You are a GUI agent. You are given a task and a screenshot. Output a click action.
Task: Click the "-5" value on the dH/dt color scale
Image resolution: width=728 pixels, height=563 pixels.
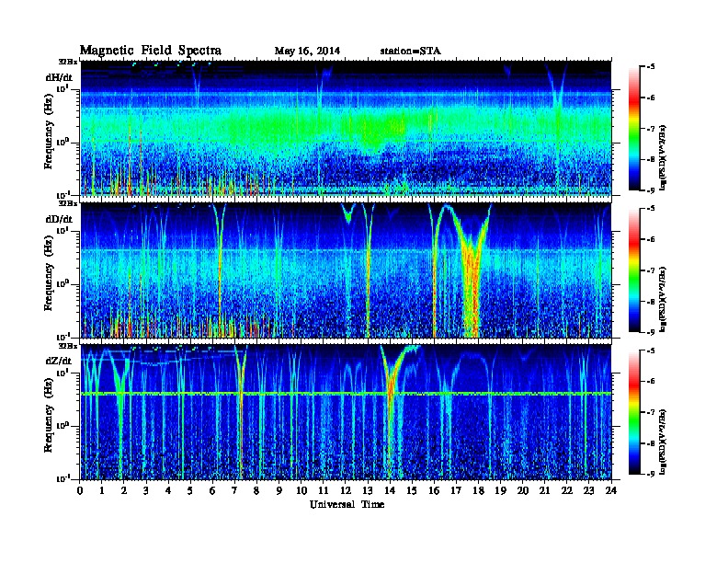(x=651, y=67)
